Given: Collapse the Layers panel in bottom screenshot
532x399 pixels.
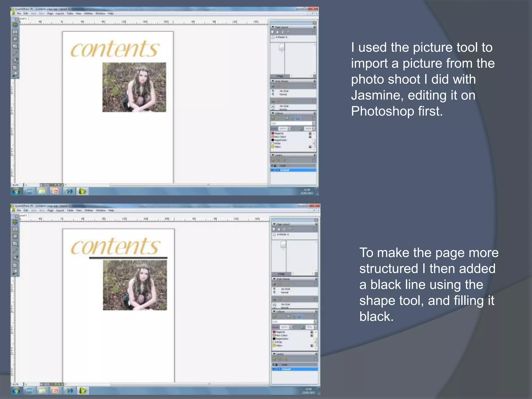Looking at the screenshot, I should tap(274, 354).
